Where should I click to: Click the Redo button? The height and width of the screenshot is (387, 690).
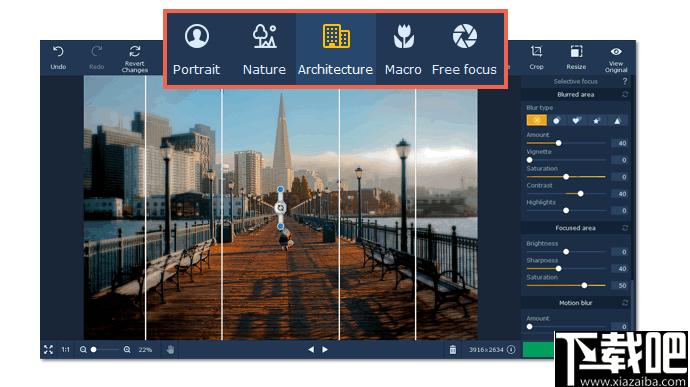click(x=96, y=58)
